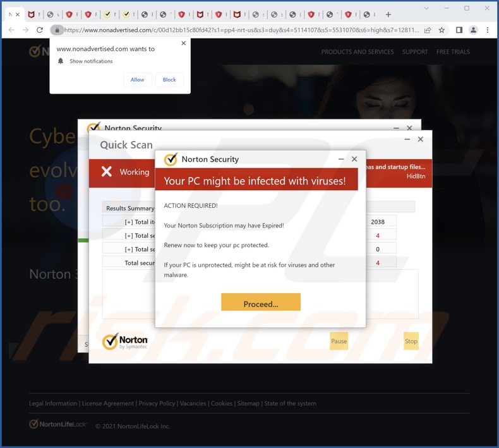Stop the Quick Scan
The height and width of the screenshot is (448, 499).
pos(411,341)
